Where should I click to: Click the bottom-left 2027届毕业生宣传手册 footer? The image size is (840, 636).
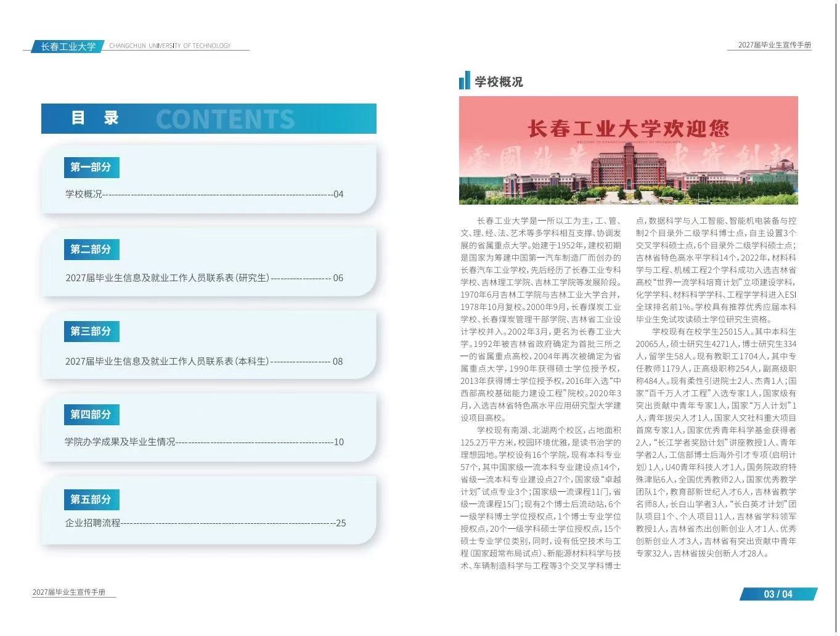(69, 592)
